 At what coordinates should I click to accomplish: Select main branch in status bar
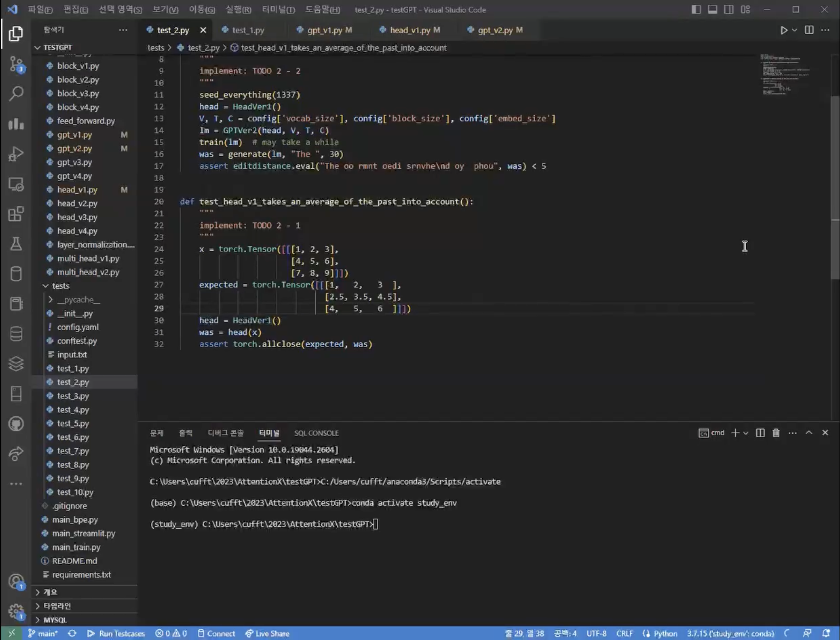[42, 633]
